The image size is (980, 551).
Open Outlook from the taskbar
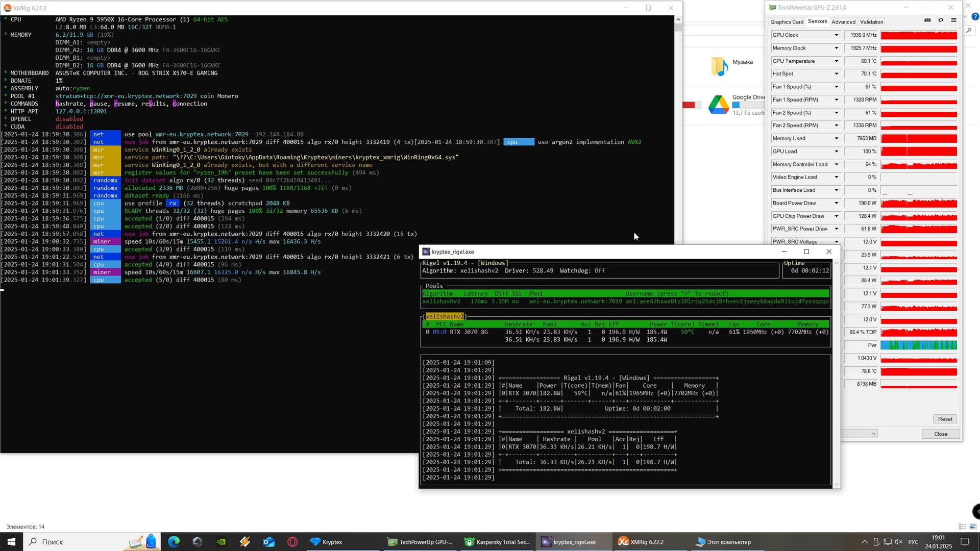[x=268, y=542]
